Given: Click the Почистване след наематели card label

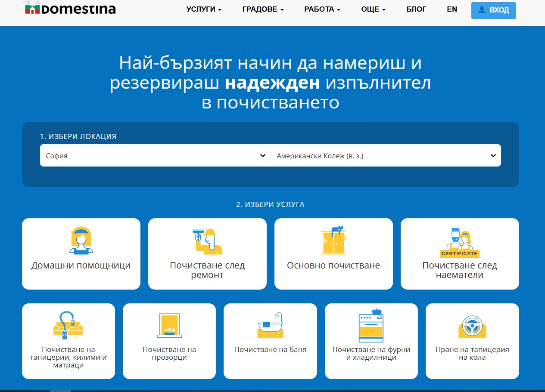Looking at the screenshot, I should (x=460, y=270).
